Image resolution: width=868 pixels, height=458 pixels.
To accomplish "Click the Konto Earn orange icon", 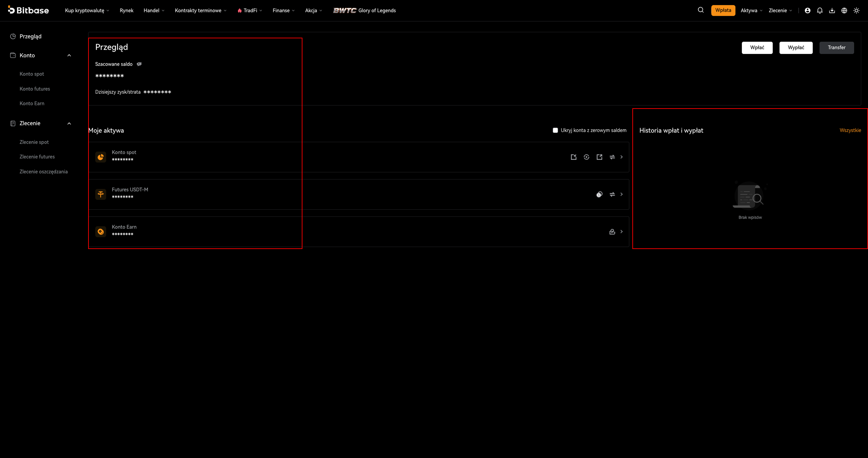I will click(101, 232).
